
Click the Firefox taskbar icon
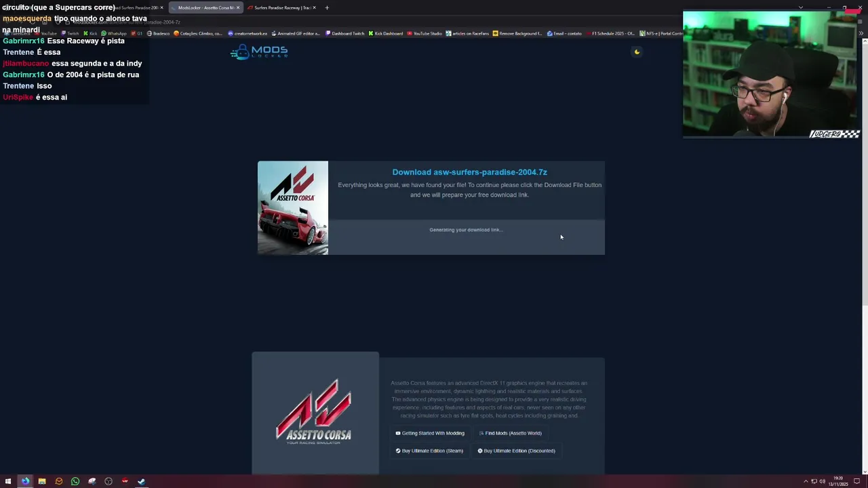tap(25, 481)
